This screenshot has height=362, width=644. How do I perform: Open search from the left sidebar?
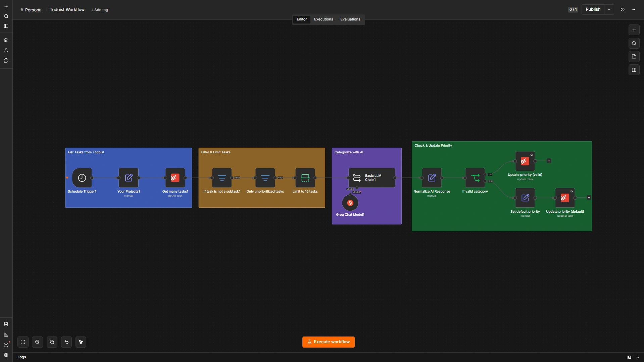pyautogui.click(x=6, y=16)
